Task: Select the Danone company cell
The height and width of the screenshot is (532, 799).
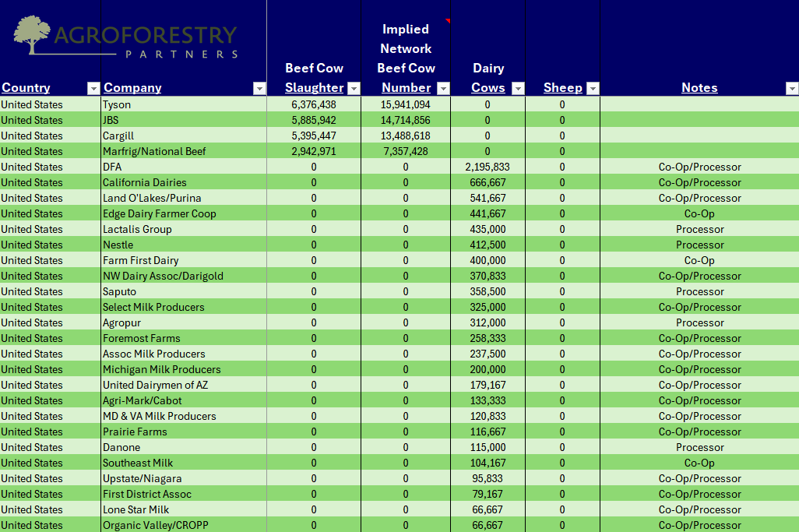Action: coord(184,447)
